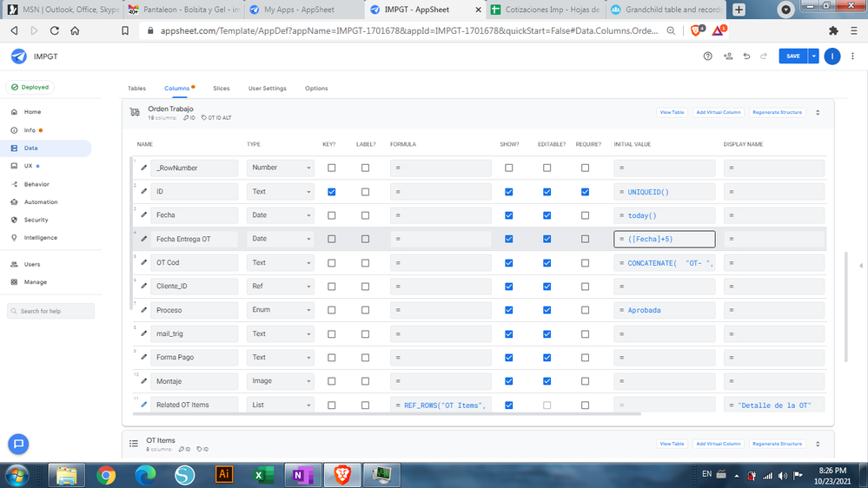
Task: Open the help question mark icon
Action: 707,56
